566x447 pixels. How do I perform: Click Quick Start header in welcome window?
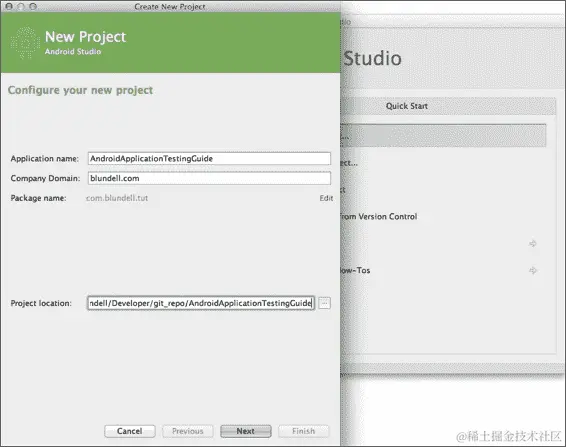[x=407, y=106]
